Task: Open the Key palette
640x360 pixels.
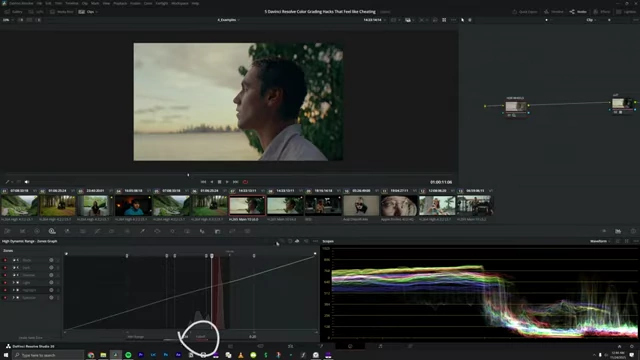Action: point(217,231)
